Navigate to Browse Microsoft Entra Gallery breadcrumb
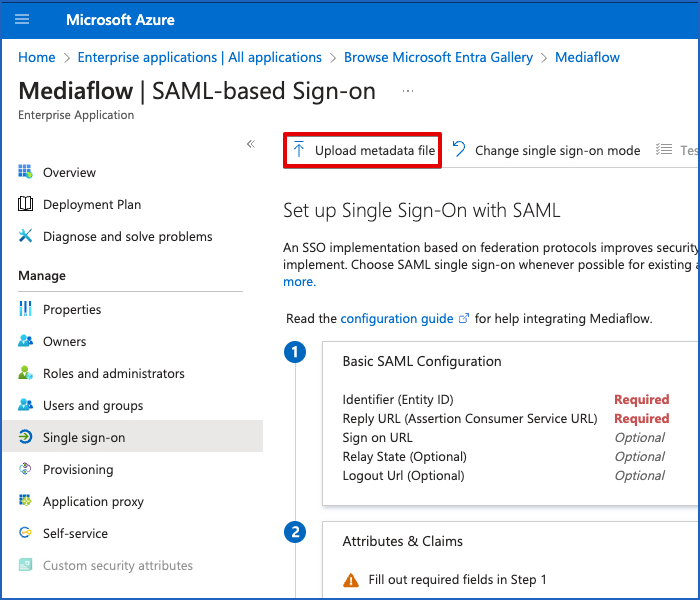This screenshot has height=600, width=700. point(438,57)
